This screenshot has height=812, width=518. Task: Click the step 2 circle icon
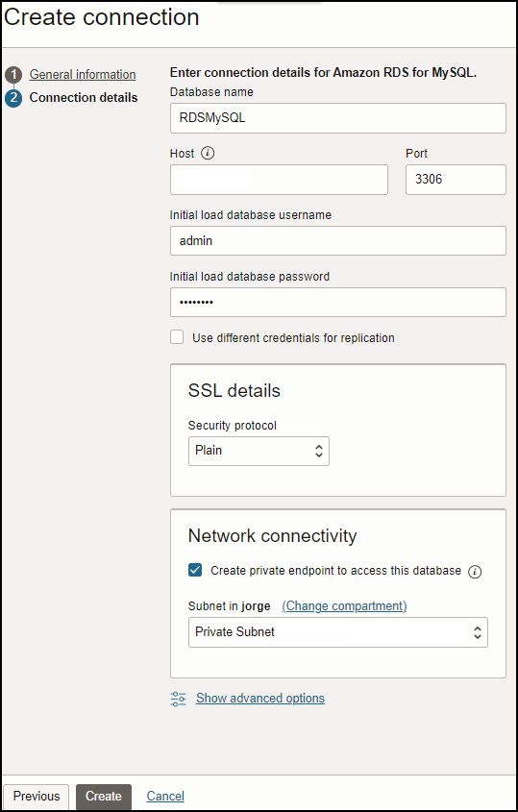point(13,98)
